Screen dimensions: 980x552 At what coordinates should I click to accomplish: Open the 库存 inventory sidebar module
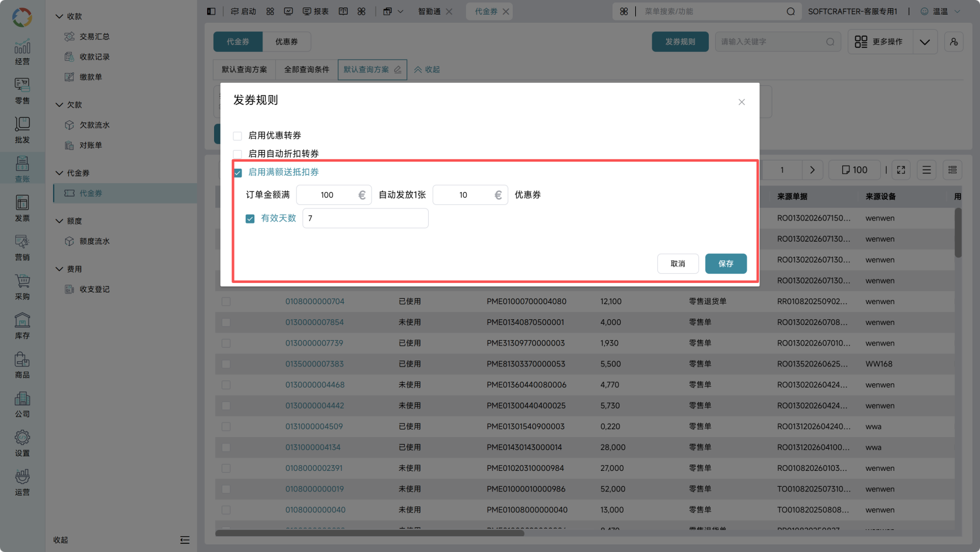pos(22,326)
